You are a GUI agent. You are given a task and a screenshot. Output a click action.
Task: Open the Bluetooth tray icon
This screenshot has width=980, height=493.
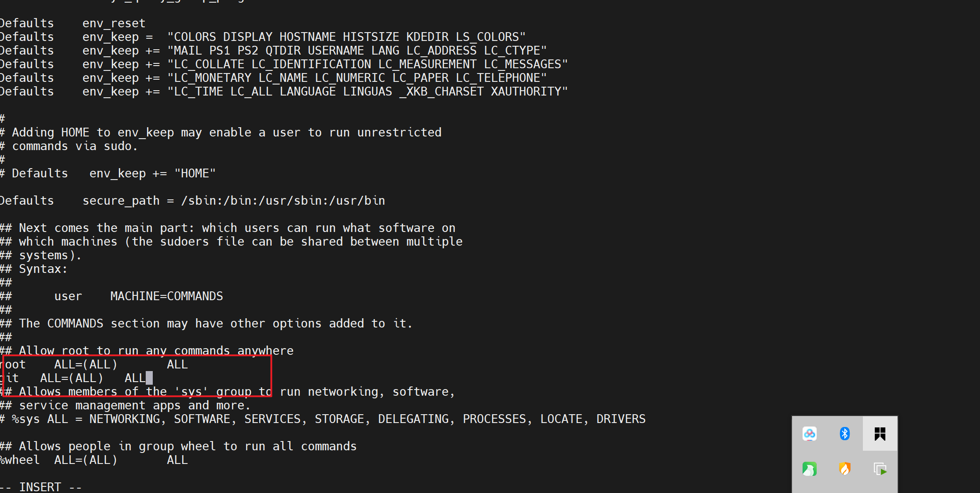[x=844, y=434]
